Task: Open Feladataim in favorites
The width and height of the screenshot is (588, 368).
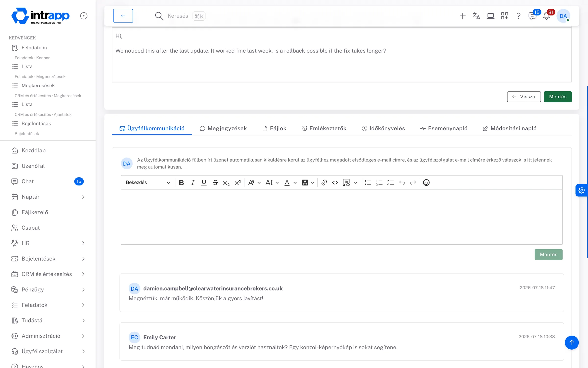Action: (34, 48)
